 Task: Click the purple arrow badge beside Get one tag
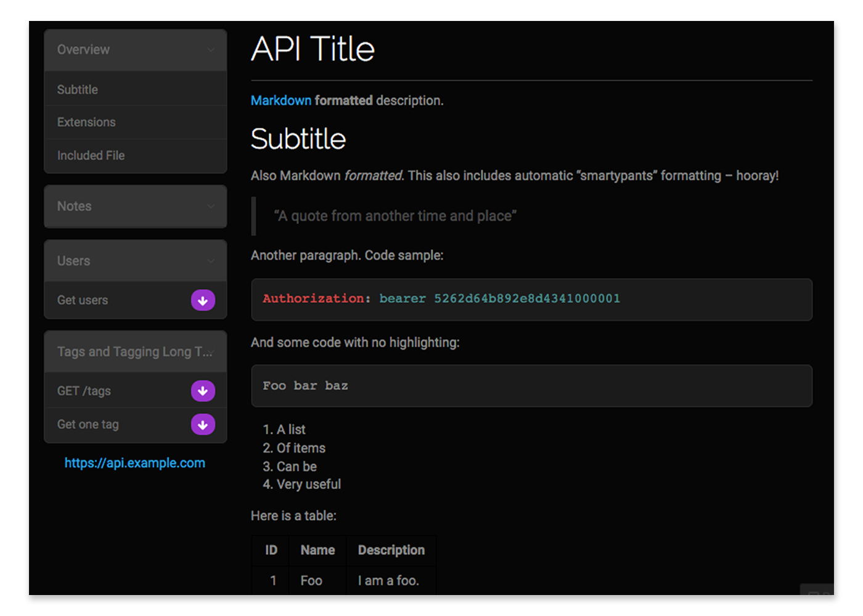203,424
